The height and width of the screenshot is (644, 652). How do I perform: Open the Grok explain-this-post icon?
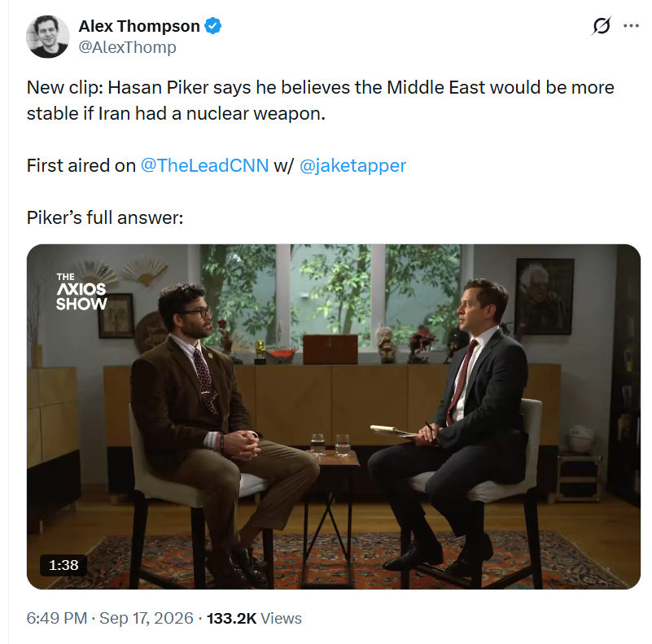point(602,26)
